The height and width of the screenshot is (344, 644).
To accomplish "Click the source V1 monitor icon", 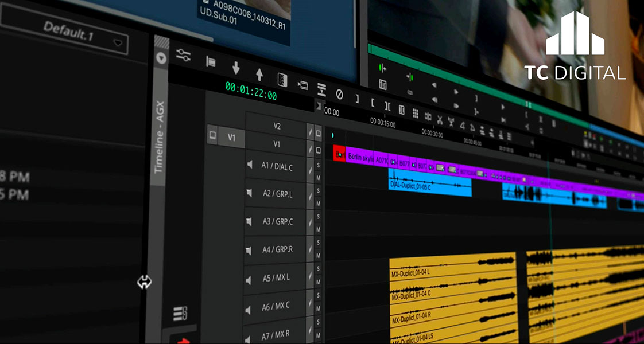I will [212, 135].
